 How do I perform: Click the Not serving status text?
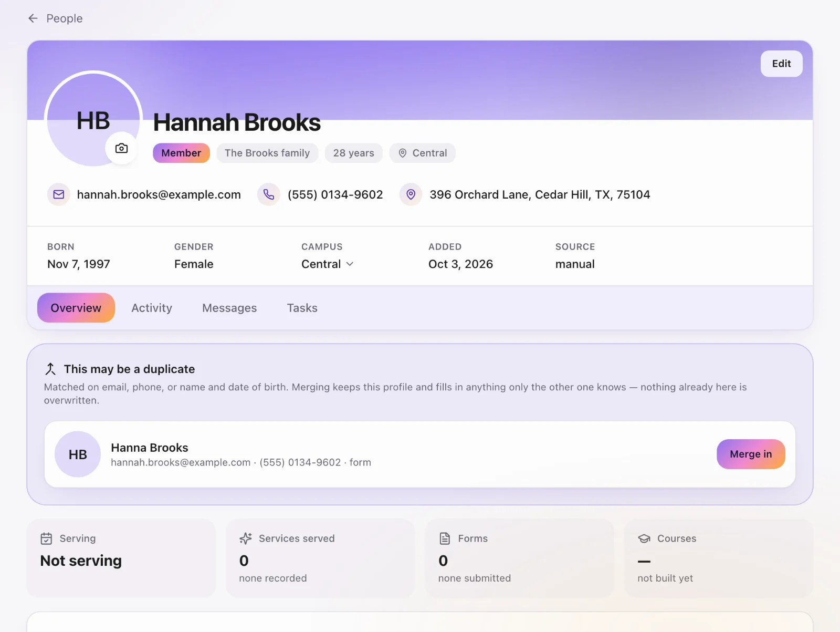(x=81, y=561)
